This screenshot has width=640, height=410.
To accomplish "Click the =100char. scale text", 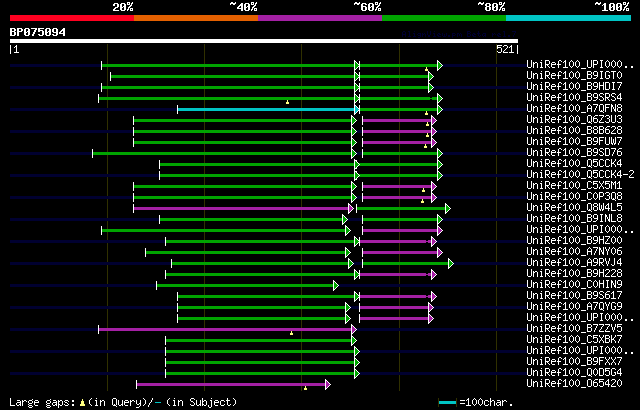I will pyautogui.click(x=486, y=403).
